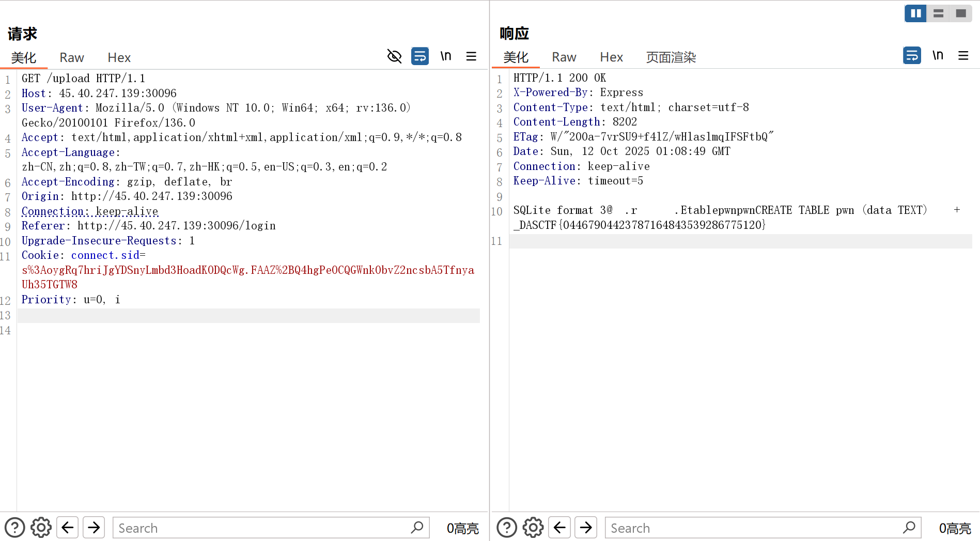Open the Raw tab in request panel
Viewport: 980px width, 541px height.
coord(71,57)
